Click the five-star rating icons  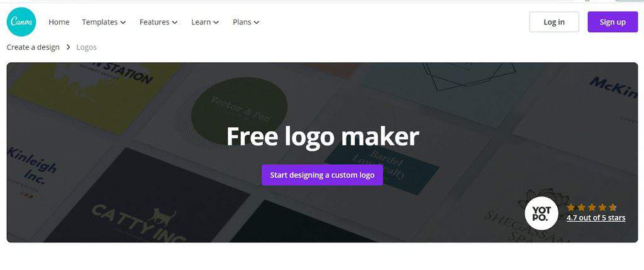(x=592, y=207)
